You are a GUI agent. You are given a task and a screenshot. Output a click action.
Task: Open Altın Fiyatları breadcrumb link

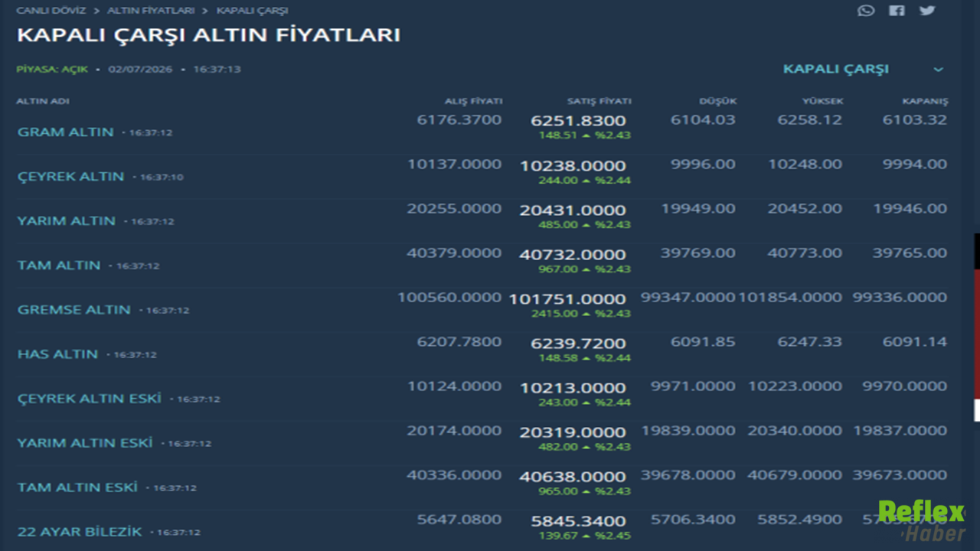(x=151, y=11)
